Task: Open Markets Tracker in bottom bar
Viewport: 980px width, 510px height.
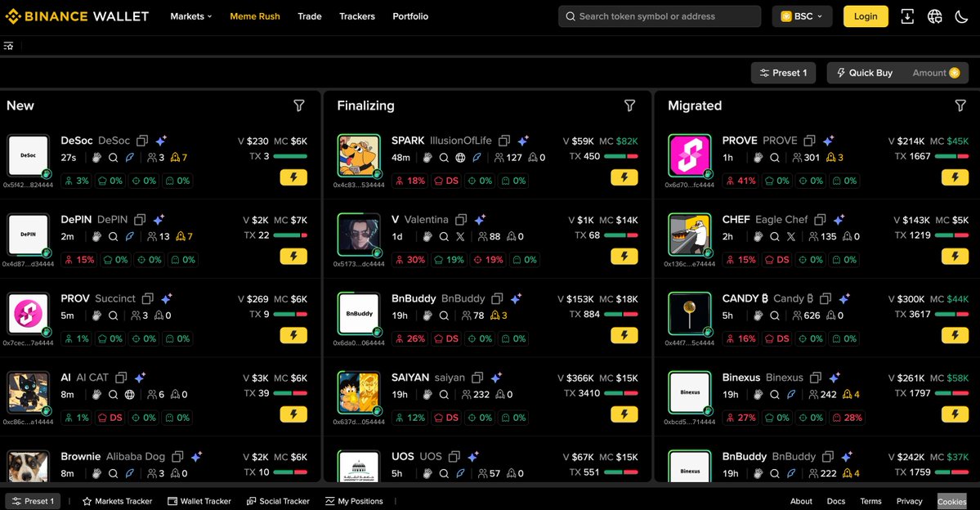Action: point(118,501)
